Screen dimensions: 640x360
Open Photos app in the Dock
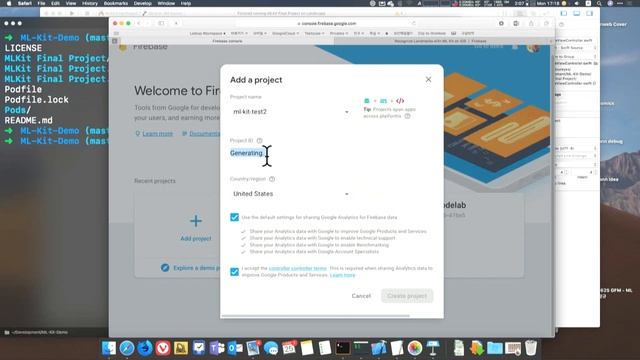pos(415,348)
